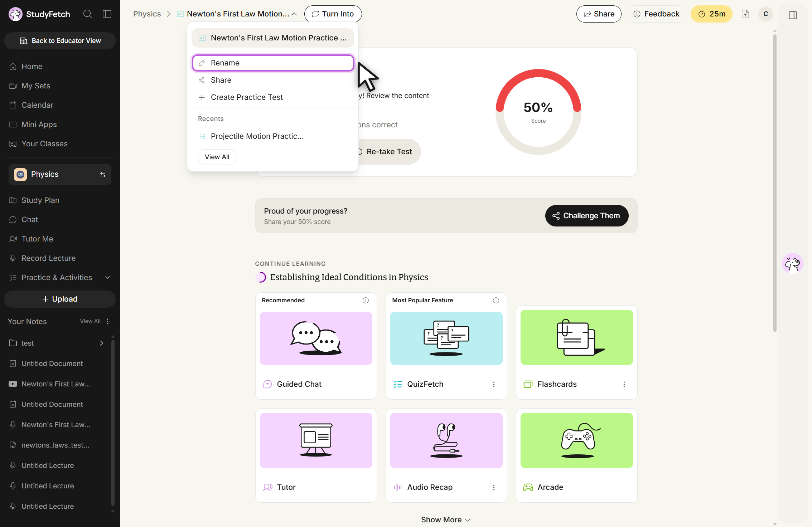Click the Upload button

(x=60, y=299)
